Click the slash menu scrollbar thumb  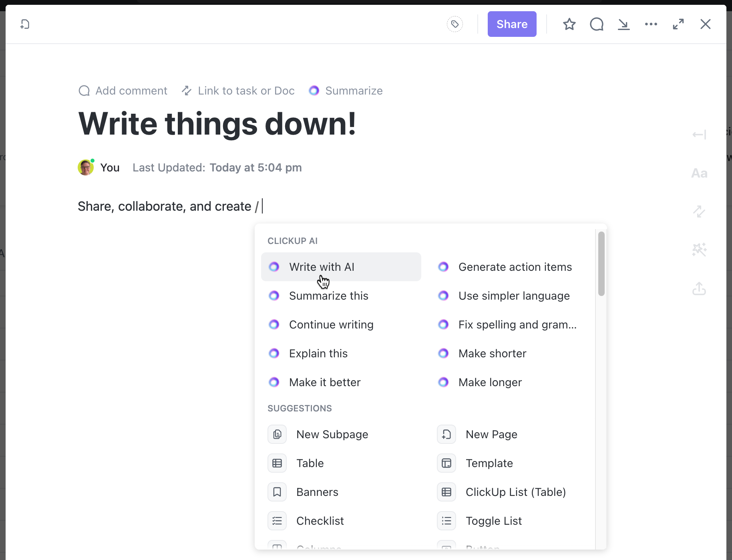pyautogui.click(x=601, y=264)
